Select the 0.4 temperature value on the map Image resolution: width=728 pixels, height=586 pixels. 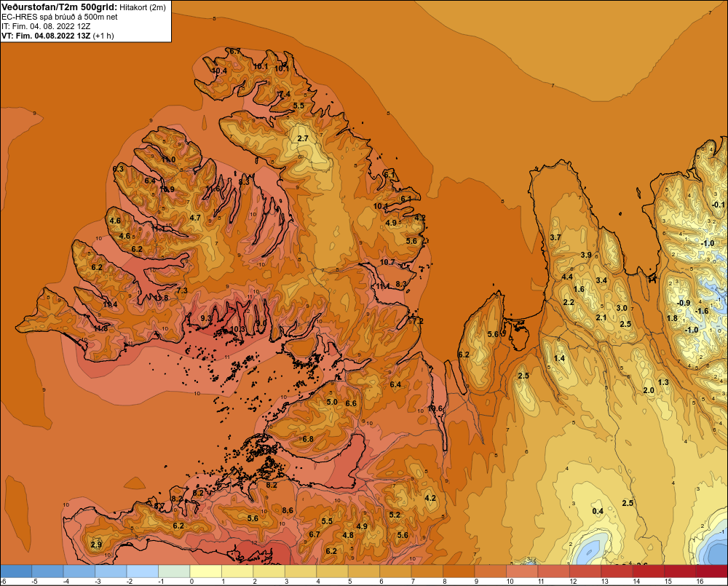tap(598, 511)
